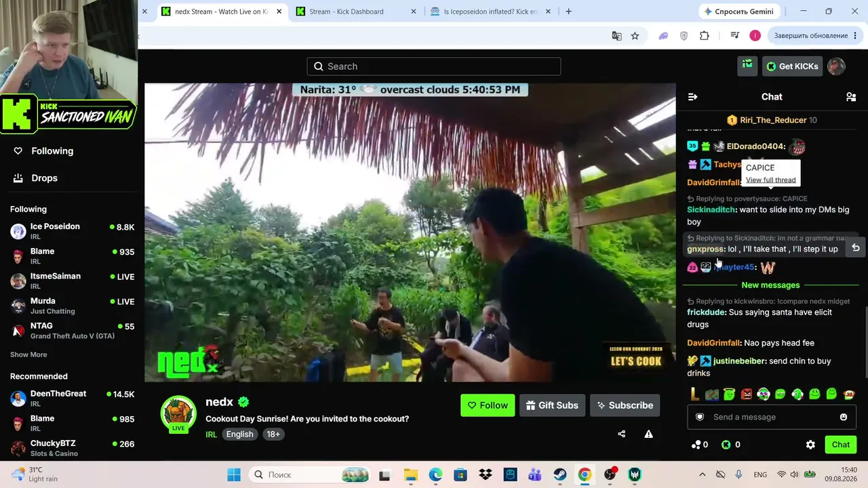868x488 pixels.
Task: Click the grey shield extension icon
Action: [684, 36]
